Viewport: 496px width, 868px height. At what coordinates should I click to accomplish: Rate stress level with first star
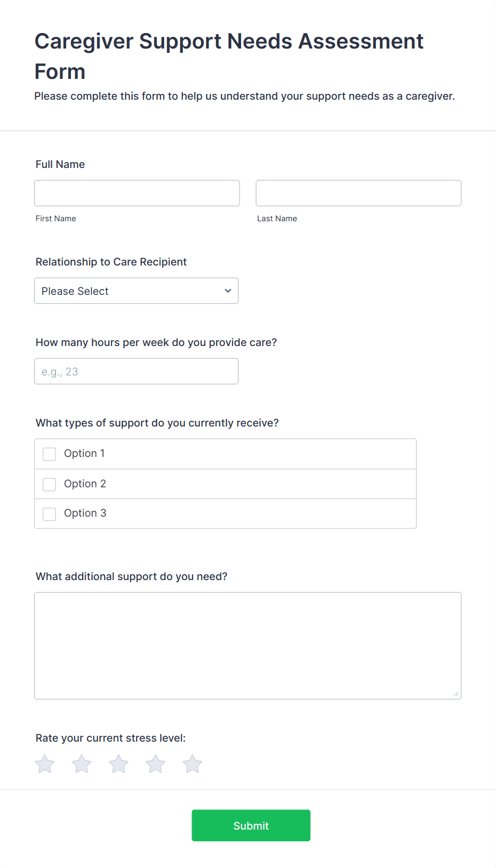click(45, 764)
